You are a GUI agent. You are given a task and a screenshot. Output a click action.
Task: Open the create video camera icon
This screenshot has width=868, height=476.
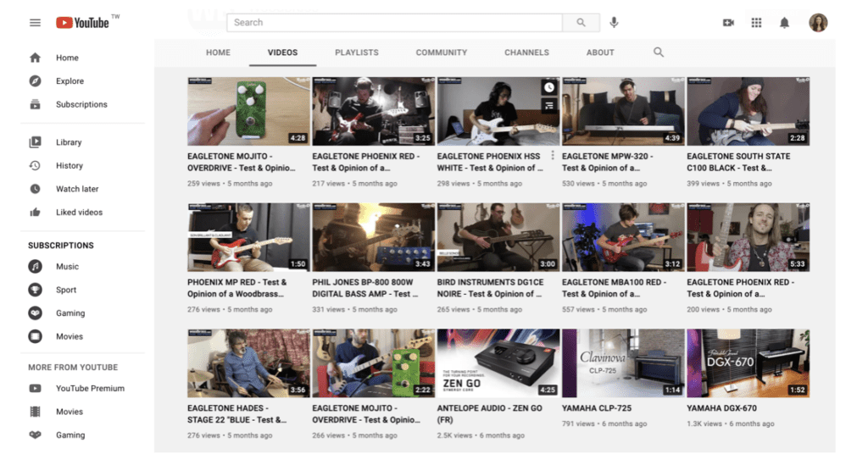[728, 23]
